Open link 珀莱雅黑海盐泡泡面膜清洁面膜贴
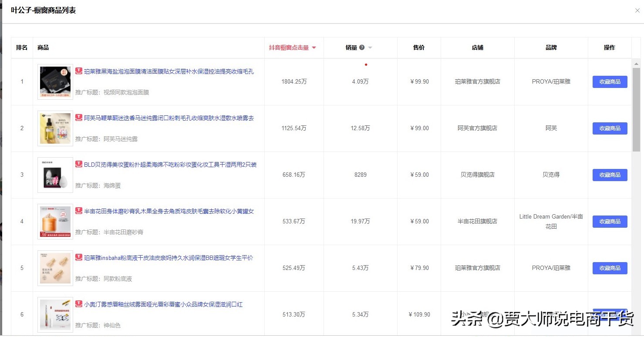 169,71
